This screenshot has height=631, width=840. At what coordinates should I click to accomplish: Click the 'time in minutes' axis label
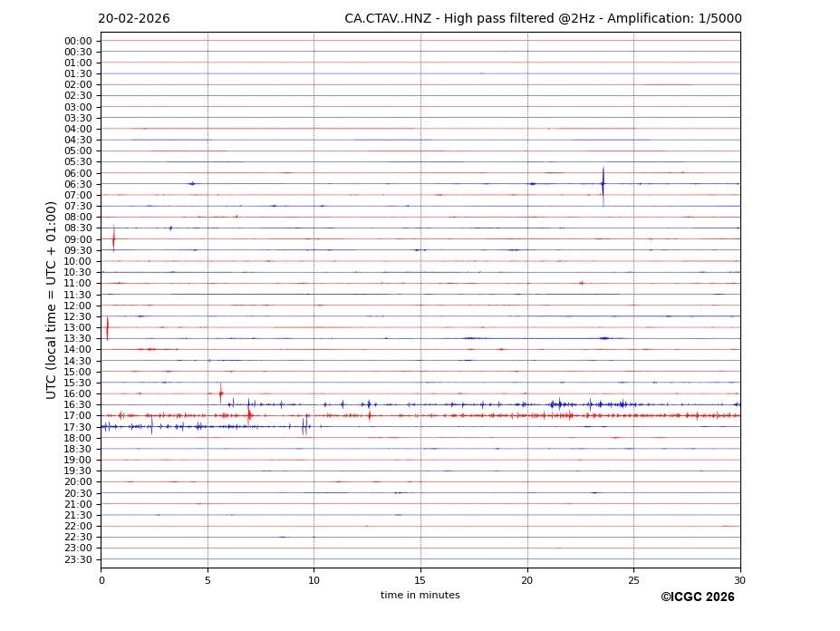[420, 596]
